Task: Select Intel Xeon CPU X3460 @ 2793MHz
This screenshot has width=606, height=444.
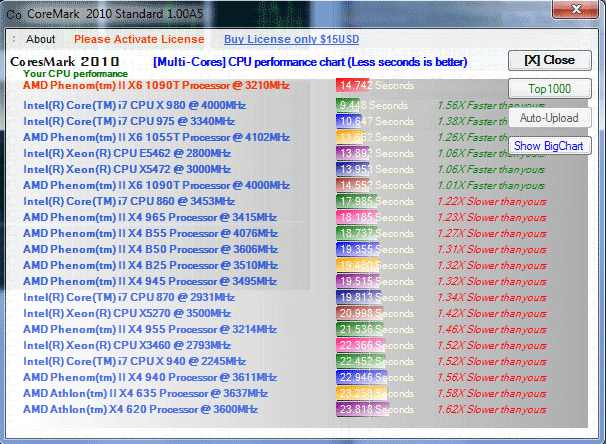Action: click(x=127, y=345)
